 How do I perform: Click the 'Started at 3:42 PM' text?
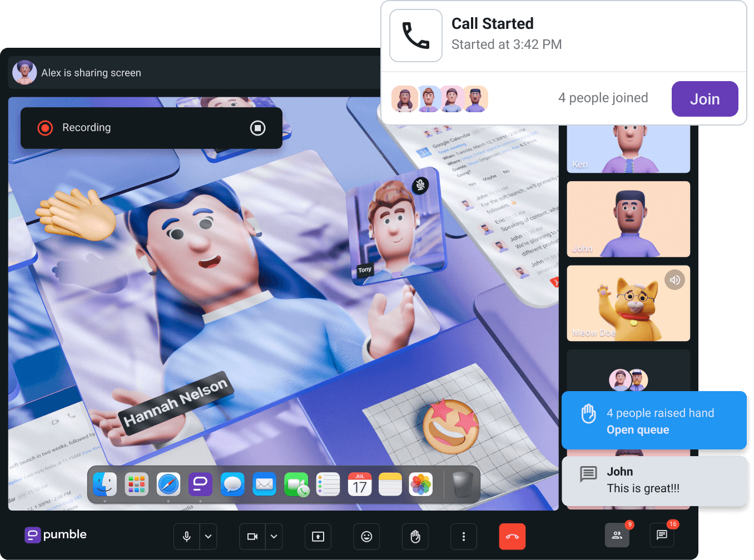point(507,44)
